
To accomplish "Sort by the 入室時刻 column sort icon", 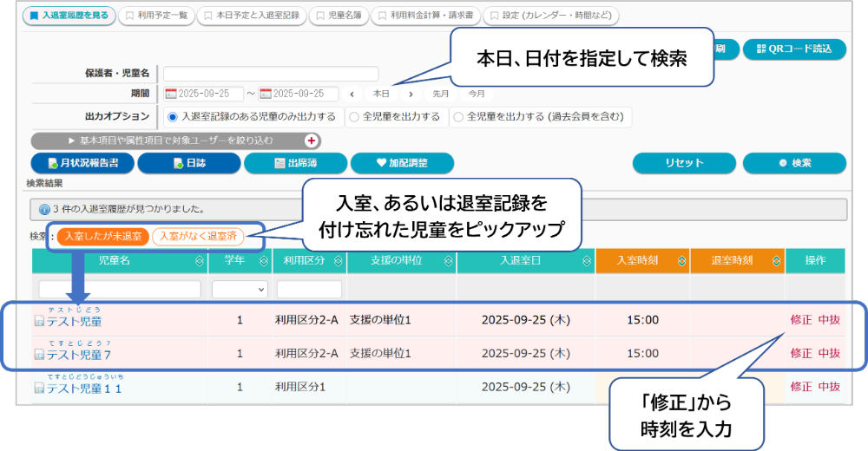I will pos(681,260).
